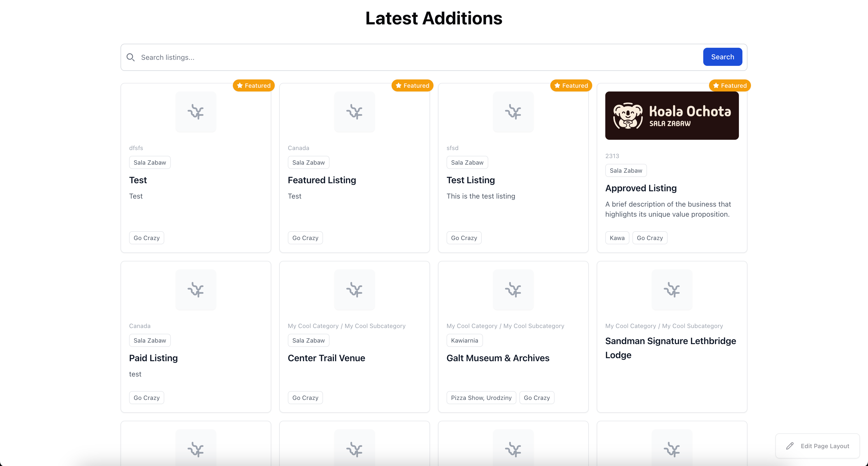Click placeholder image on Sandman Signature card
The height and width of the screenshot is (466, 868).
coord(672,290)
